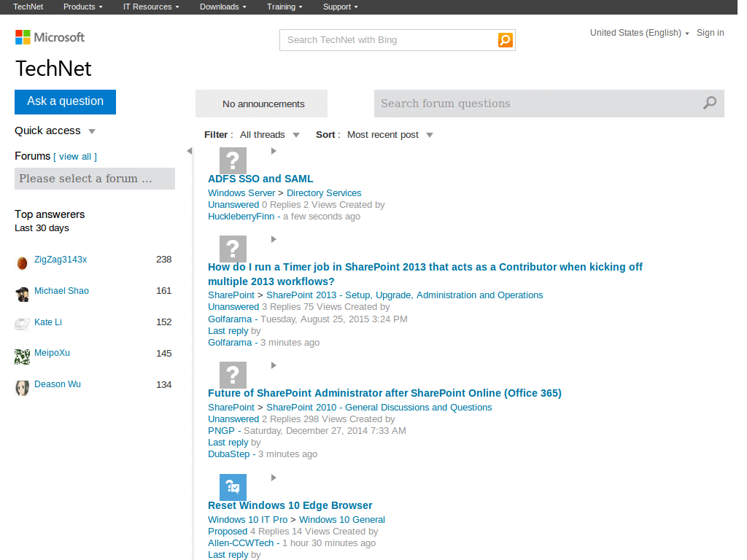Open the Support menu

(339, 7)
